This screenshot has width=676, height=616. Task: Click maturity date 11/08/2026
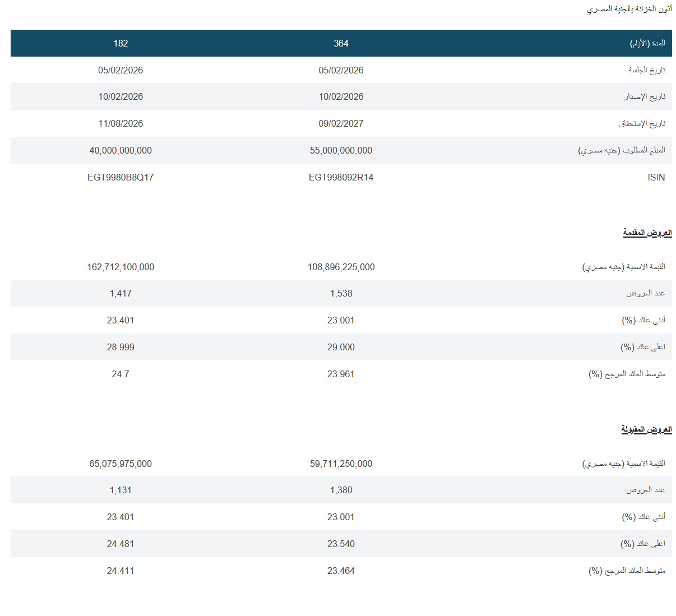pyautogui.click(x=121, y=123)
